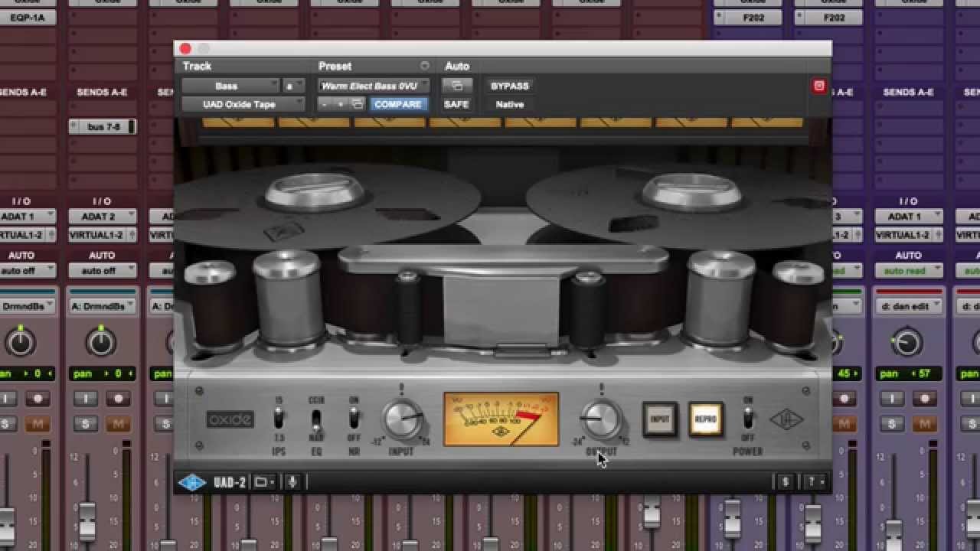The height and width of the screenshot is (551, 980).
Task: Click the previous preset minus button
Action: [x=326, y=104]
